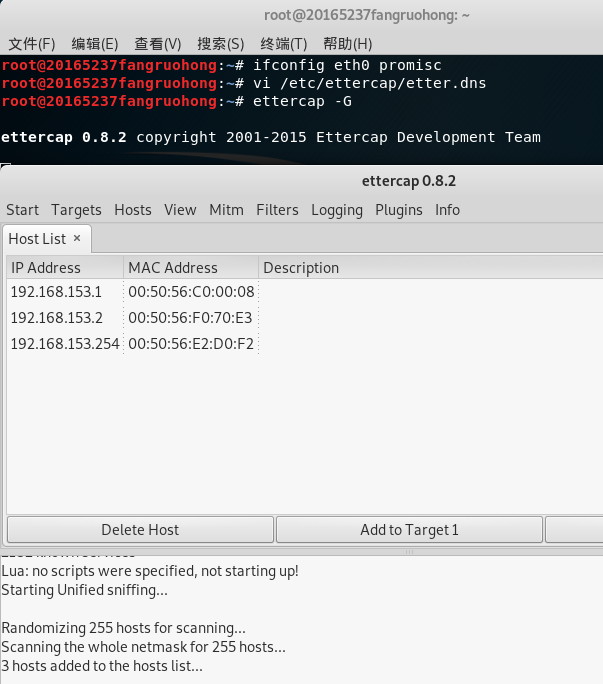Click log line 'Randomizing 255 hosts for scanning...'

click(x=123, y=628)
